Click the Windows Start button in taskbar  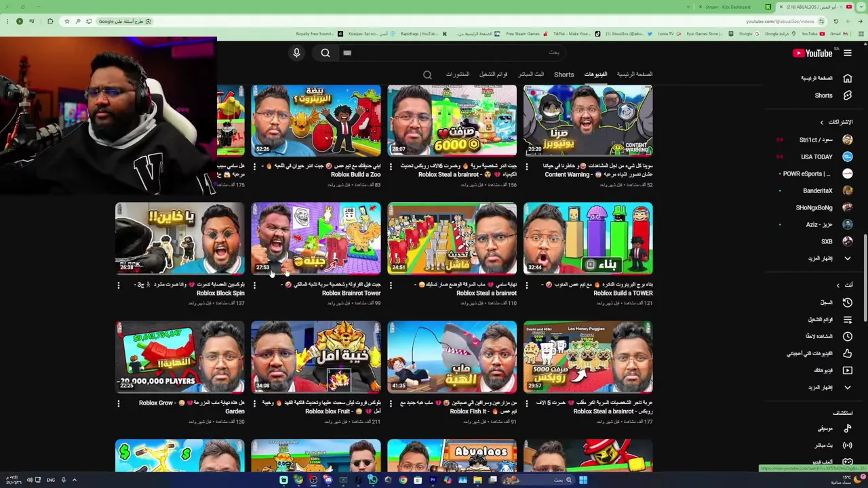583,481
